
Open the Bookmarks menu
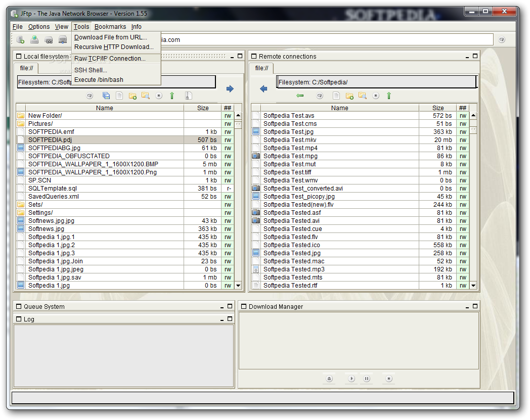click(x=110, y=27)
